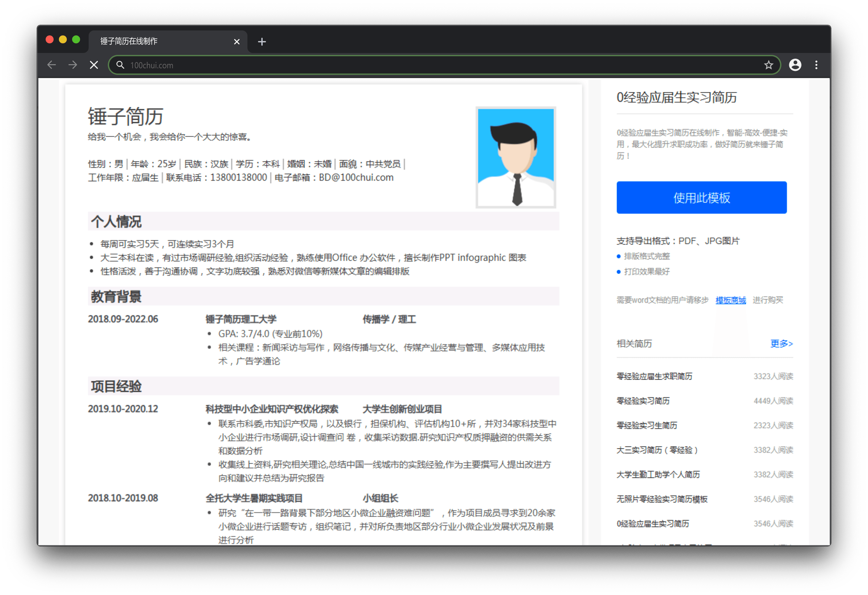This screenshot has height=595, width=868.
Task: Open 大学生勤工助学个人简历 link
Action: 658,475
